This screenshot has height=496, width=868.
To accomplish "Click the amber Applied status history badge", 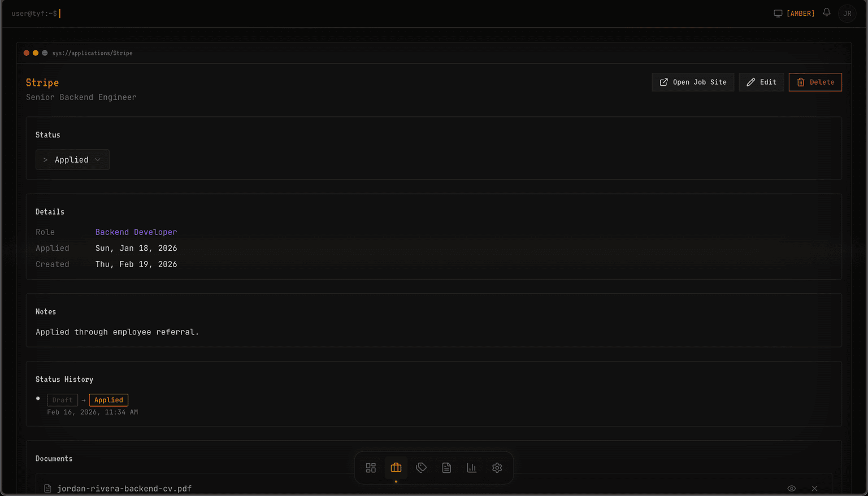I will point(108,400).
